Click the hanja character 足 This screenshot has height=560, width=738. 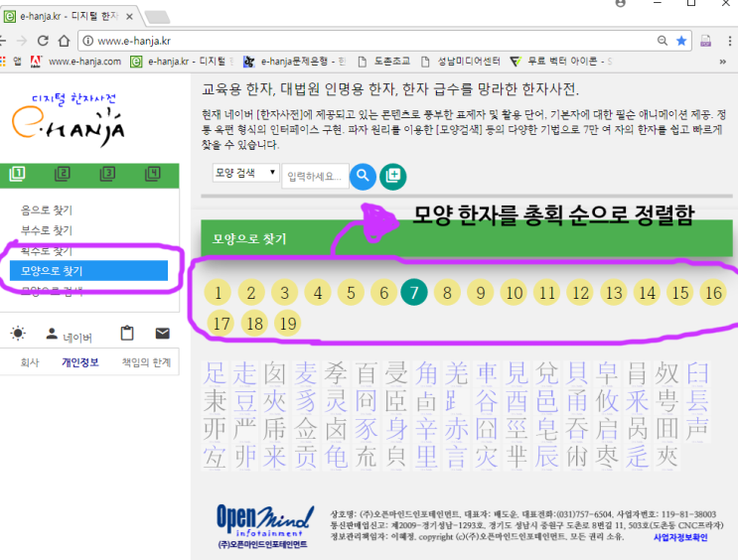coord(216,373)
